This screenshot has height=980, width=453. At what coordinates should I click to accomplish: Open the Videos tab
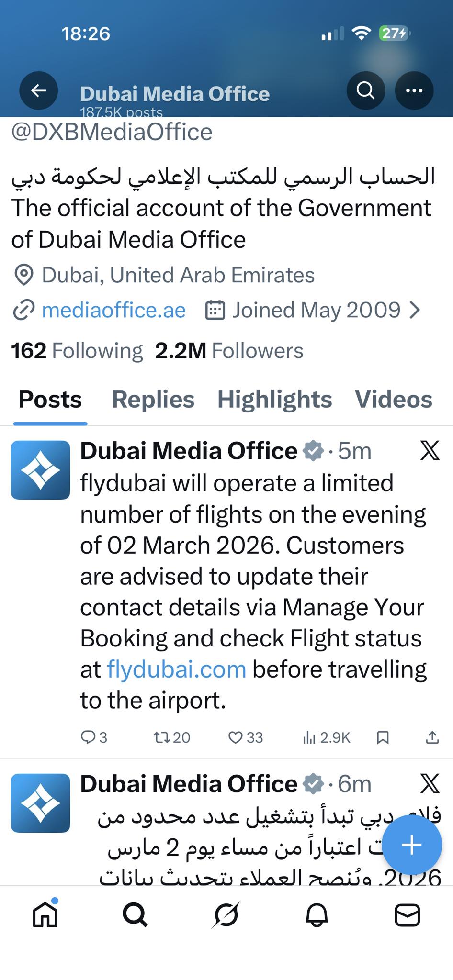tap(394, 399)
